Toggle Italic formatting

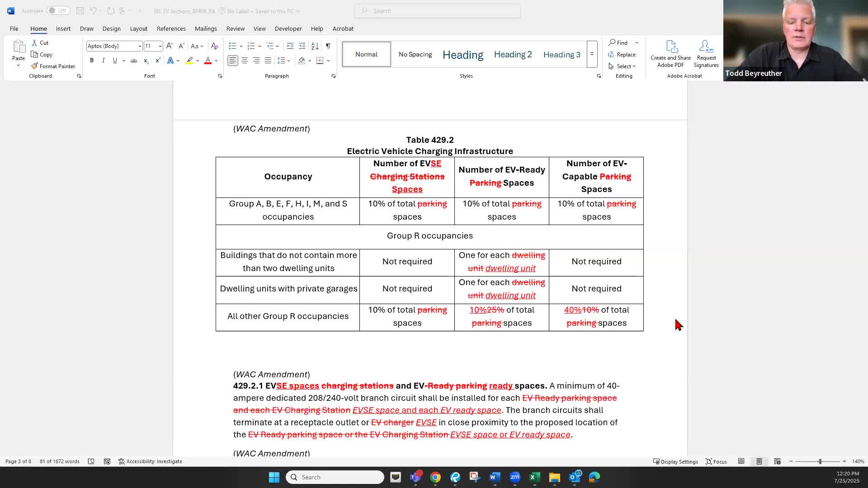tap(104, 61)
